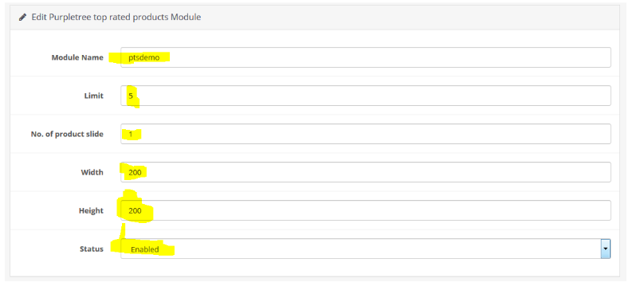Image resolution: width=644 pixels, height=290 pixels.
Task: Click the No. of product slide label
Action: pyautogui.click(x=67, y=134)
